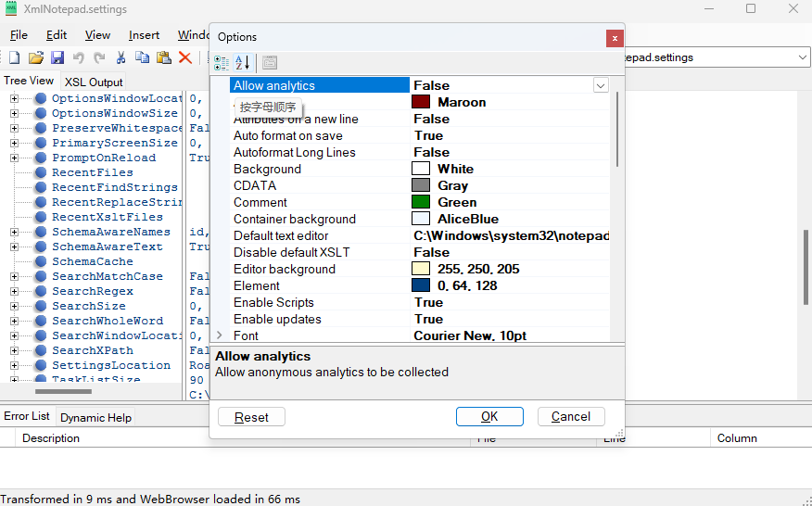This screenshot has width=812, height=506.
Task: Click the Green Comment color swatch
Action: click(x=421, y=202)
